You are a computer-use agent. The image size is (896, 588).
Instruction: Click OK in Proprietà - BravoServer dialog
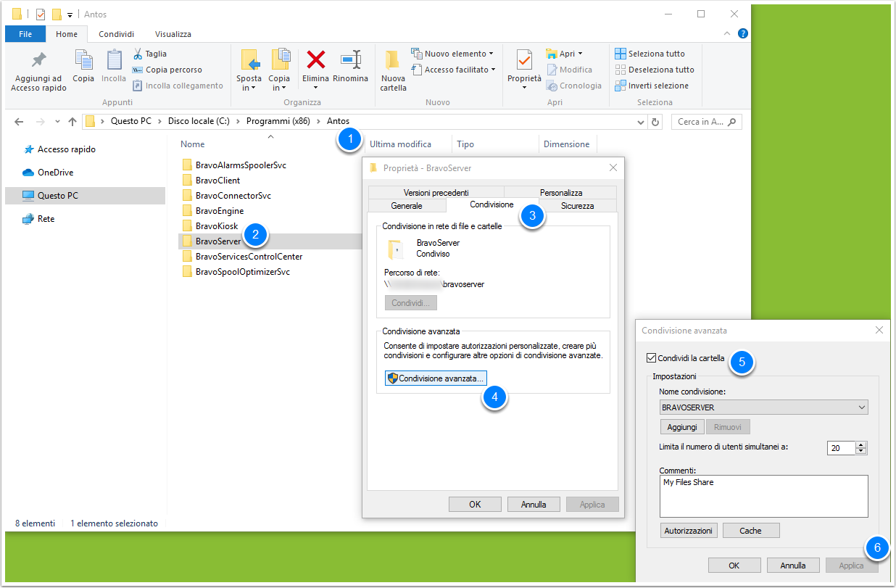pos(475,505)
